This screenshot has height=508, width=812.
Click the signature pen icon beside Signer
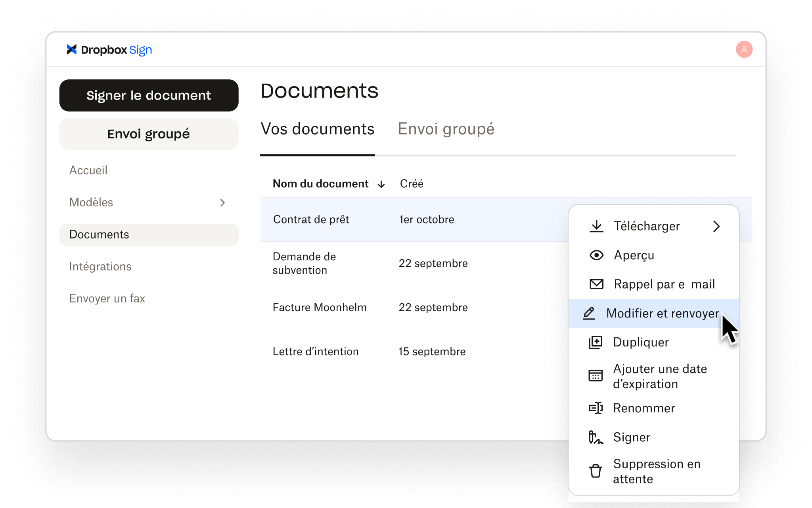596,437
